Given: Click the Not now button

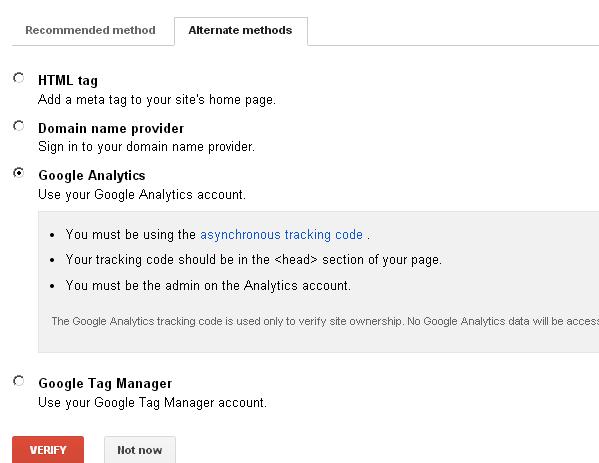Looking at the screenshot, I should (x=140, y=450).
